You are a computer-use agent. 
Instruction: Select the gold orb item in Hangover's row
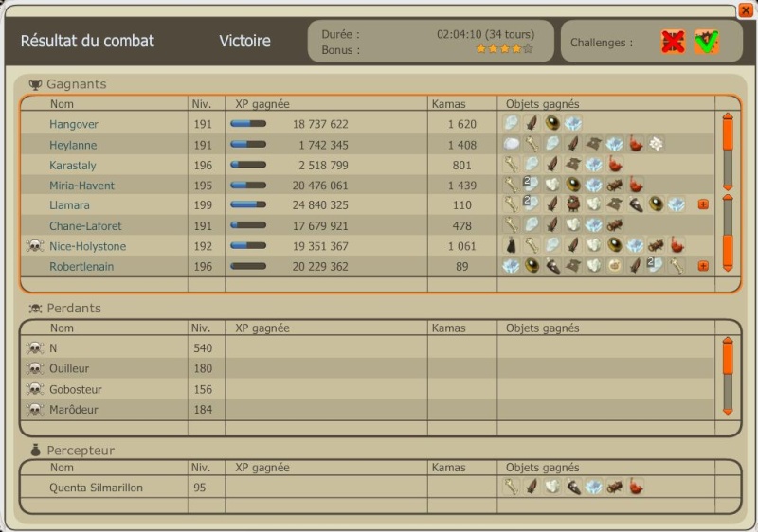552,123
